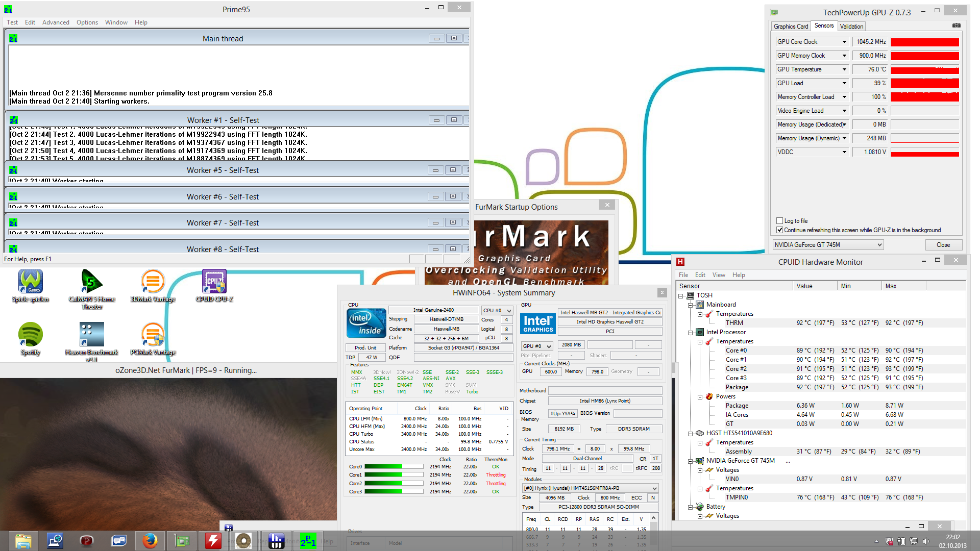Open the NVIDIA GeForce GT 745M selector

coord(828,245)
